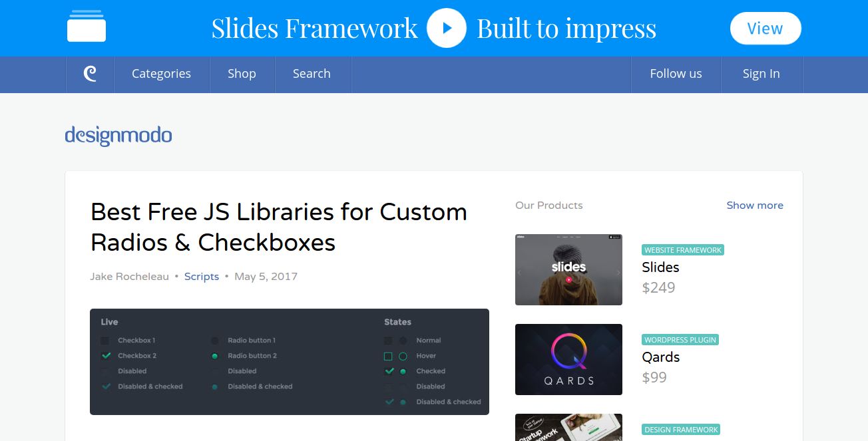This screenshot has width=868, height=441.
Task: Open the Shop menu item
Action: pos(242,74)
